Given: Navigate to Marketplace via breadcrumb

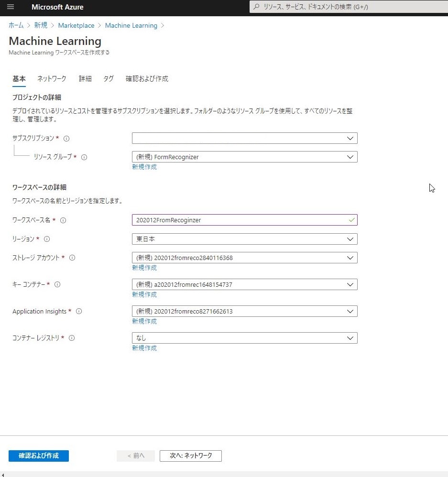Looking at the screenshot, I should tap(76, 25).
